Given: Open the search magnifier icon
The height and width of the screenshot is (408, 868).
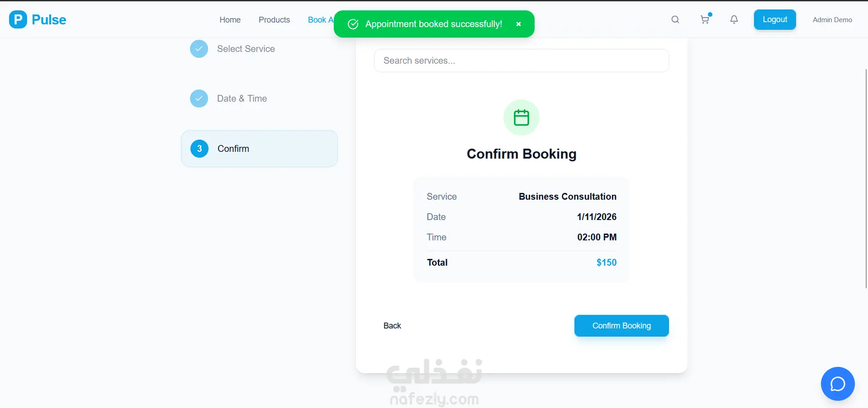Looking at the screenshot, I should pyautogui.click(x=675, y=19).
